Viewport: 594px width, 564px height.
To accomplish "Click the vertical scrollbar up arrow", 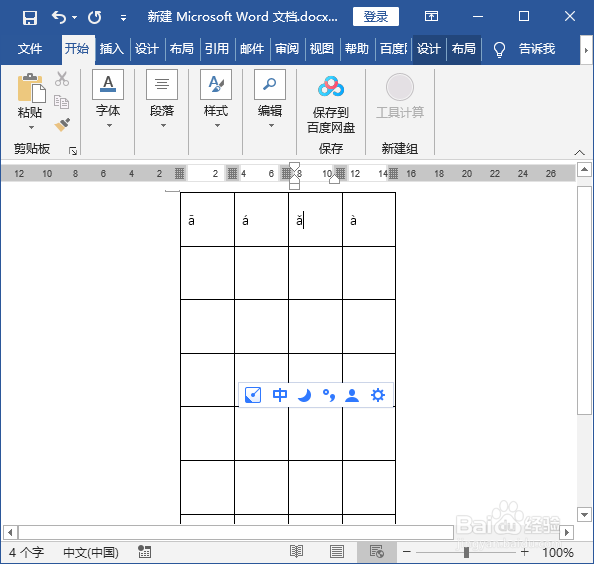I will [x=584, y=169].
